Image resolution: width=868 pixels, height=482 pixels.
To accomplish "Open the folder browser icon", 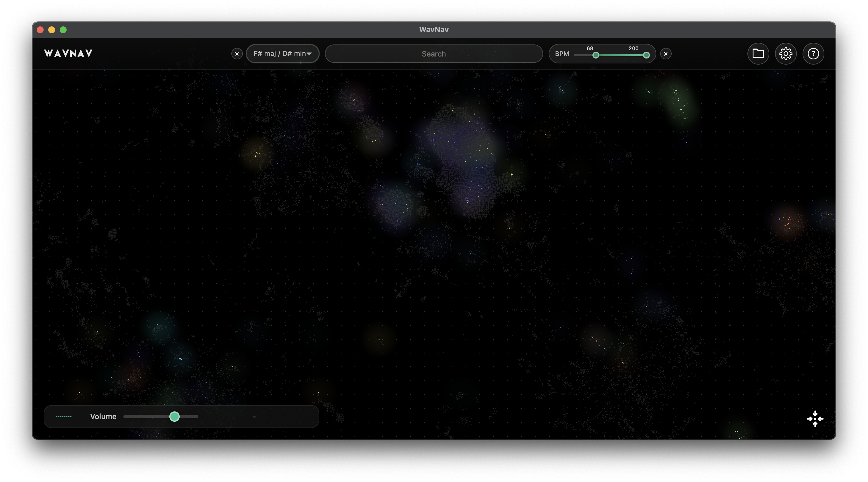I will (758, 54).
